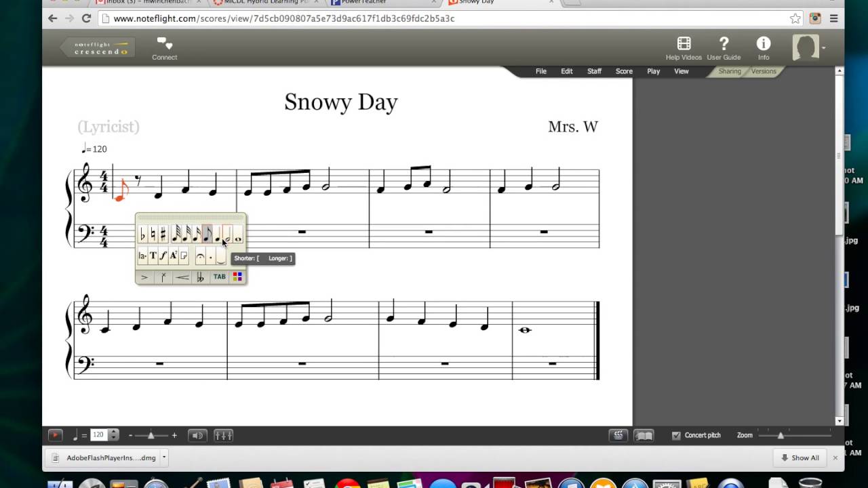This screenshot has width=868, height=488.
Task: Click the address bar URL
Action: coord(284,18)
